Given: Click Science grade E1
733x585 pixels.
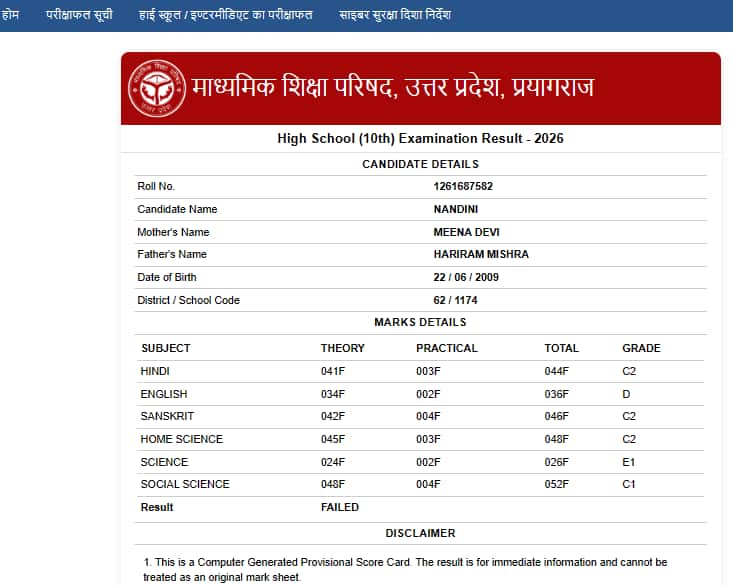Looking at the screenshot, I should (629, 462).
